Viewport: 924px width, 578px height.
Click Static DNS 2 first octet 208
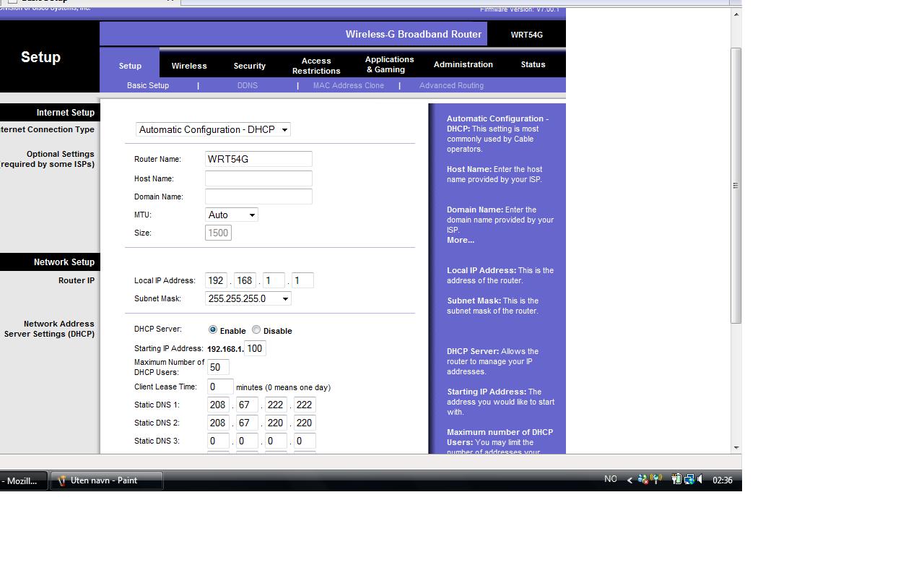(x=218, y=423)
